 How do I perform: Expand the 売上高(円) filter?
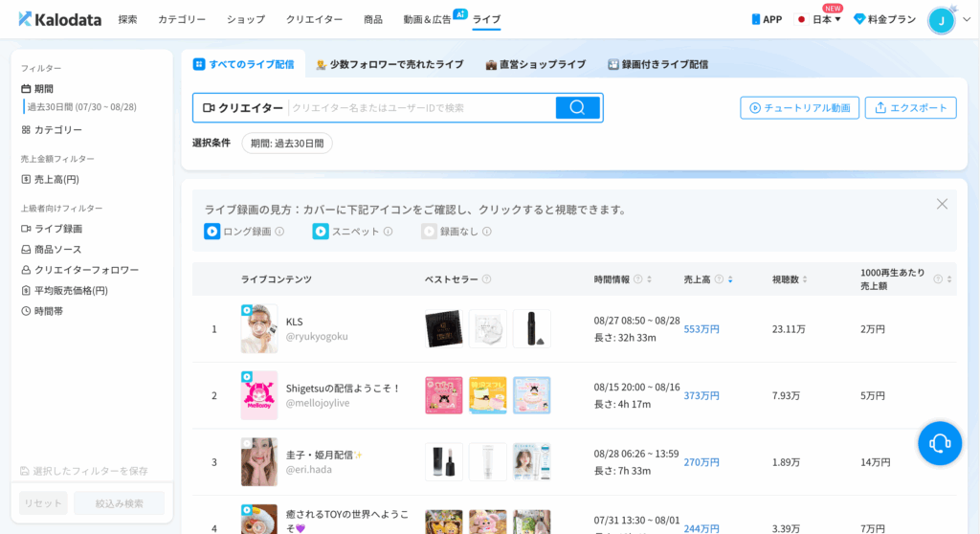[50, 180]
